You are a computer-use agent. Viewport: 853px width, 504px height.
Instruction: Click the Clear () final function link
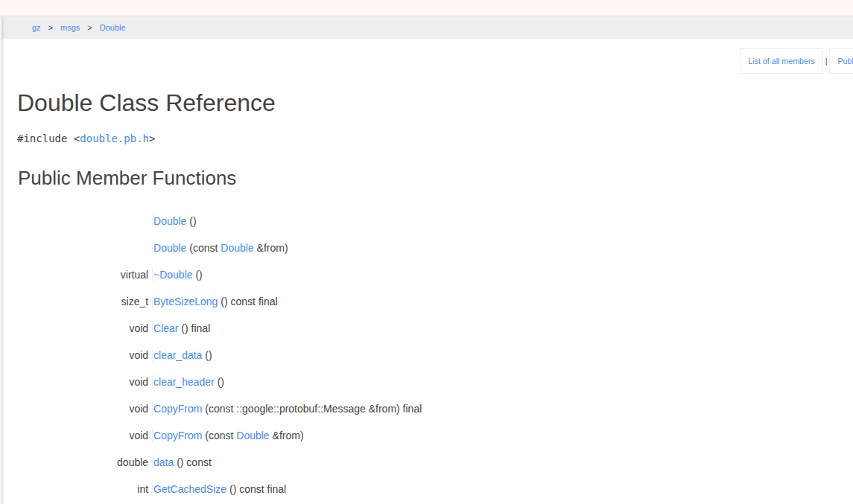coord(166,328)
